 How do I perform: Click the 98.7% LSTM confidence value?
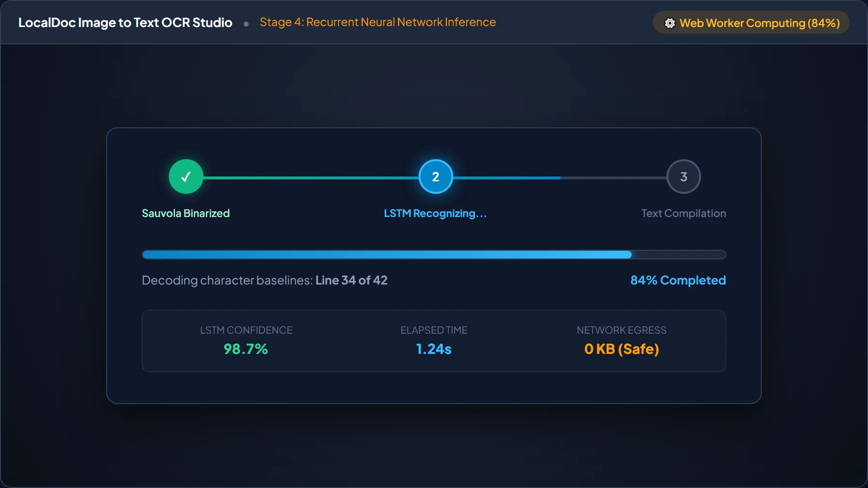(246, 349)
